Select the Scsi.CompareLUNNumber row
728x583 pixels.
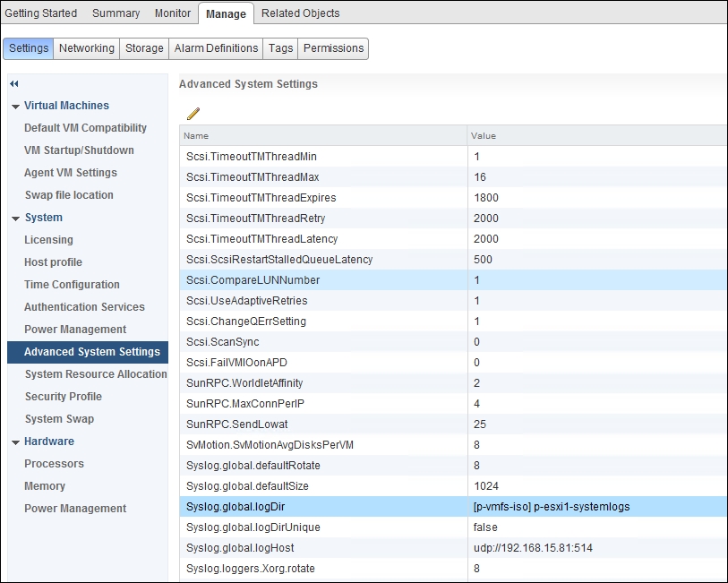(454, 280)
